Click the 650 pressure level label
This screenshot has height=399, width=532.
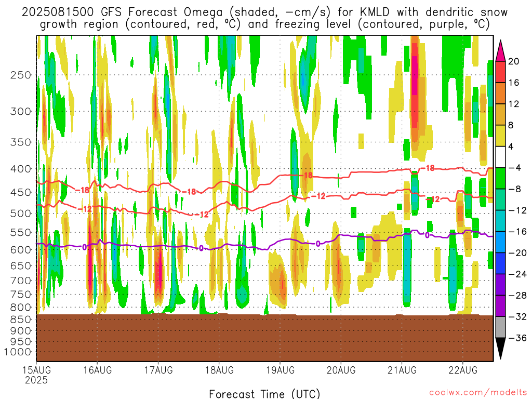coord(21,265)
